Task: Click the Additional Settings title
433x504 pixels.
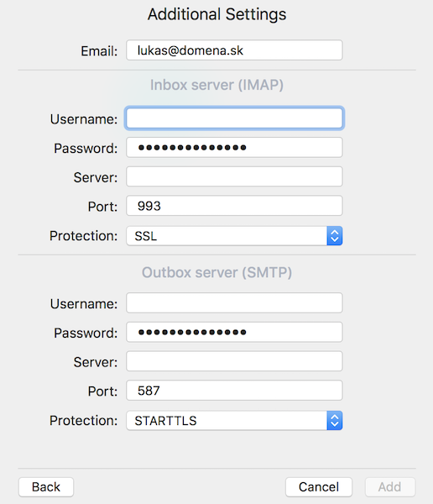Action: (216, 14)
